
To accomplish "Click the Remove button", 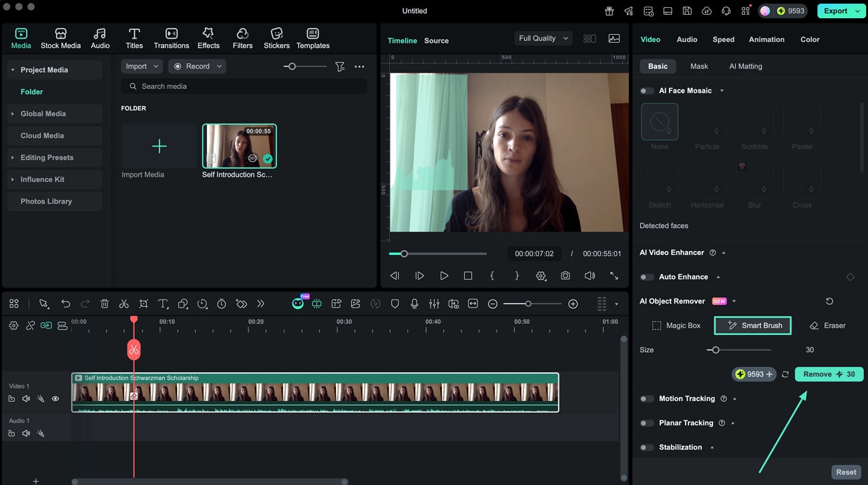I will 829,374.
